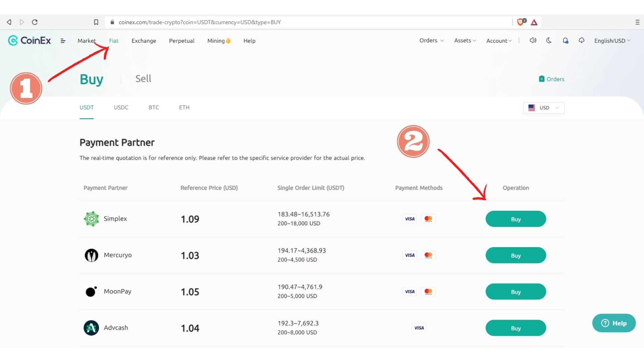
Task: Switch to the Buy tab
Action: 92,79
